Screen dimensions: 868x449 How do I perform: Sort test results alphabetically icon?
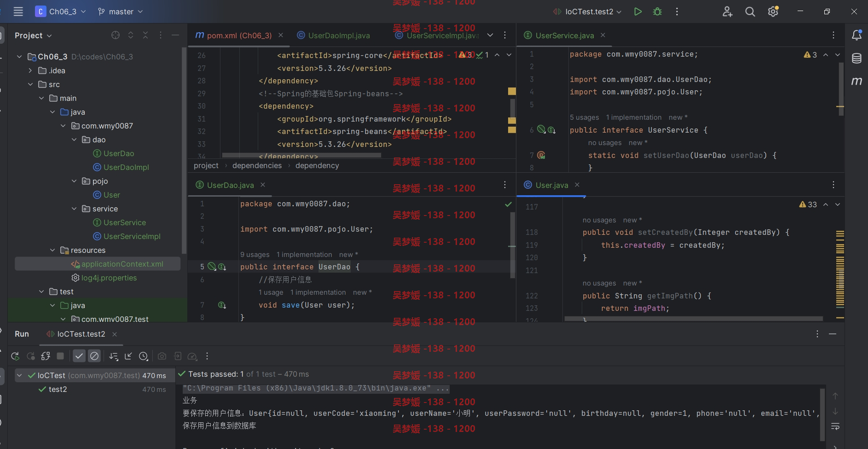click(x=113, y=356)
